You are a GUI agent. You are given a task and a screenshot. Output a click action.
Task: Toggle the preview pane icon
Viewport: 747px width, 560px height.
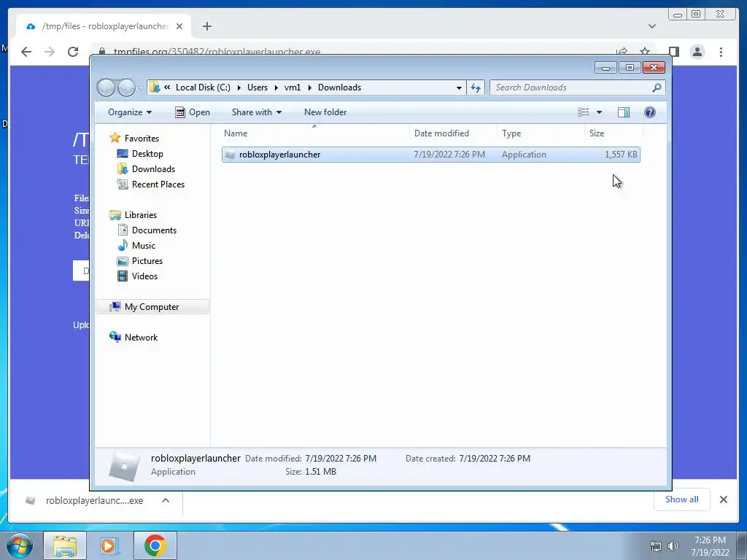623,112
